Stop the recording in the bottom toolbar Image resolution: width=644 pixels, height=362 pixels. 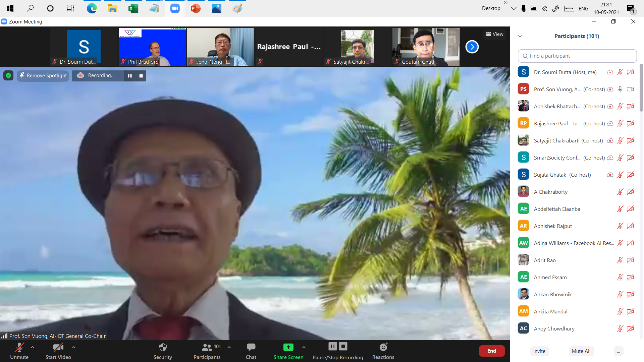tap(343, 346)
